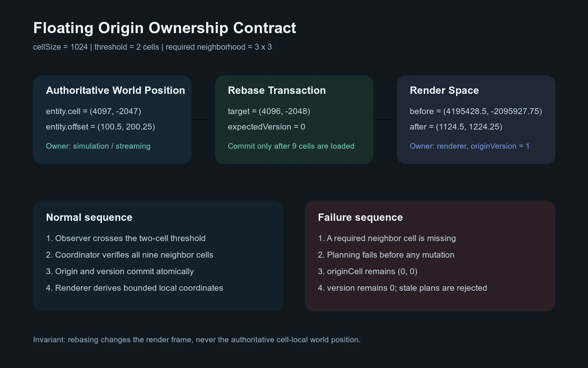Select the before = (4195428.5, -2095927.75) line
Image resolution: width=588 pixels, height=368 pixels.
476,111
